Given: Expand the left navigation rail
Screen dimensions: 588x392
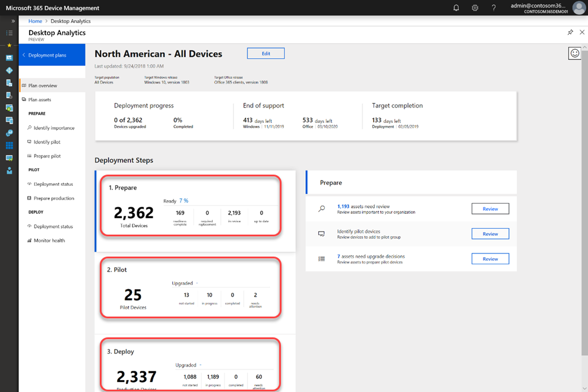Looking at the screenshot, I should click(x=13, y=21).
